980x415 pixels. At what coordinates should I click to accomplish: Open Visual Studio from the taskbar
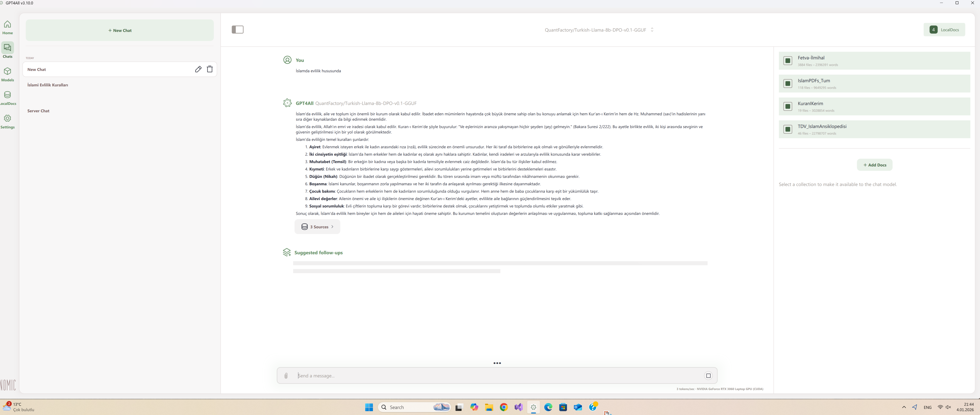pyautogui.click(x=519, y=407)
